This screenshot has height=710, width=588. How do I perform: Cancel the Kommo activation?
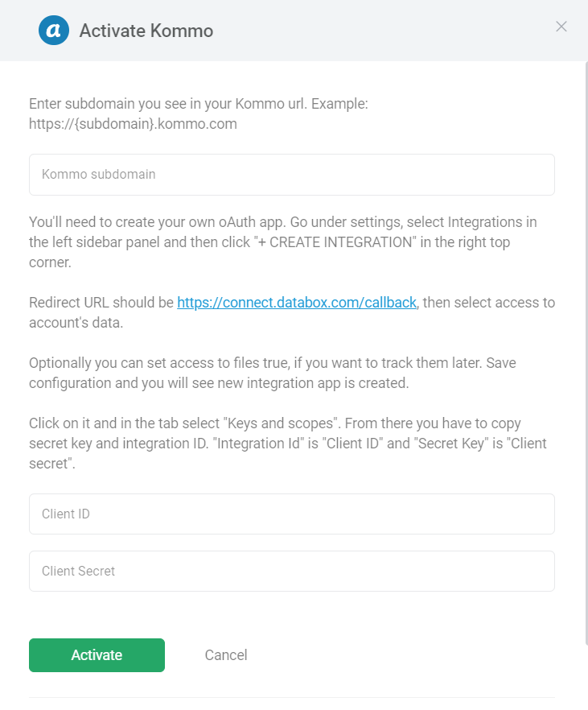point(226,655)
